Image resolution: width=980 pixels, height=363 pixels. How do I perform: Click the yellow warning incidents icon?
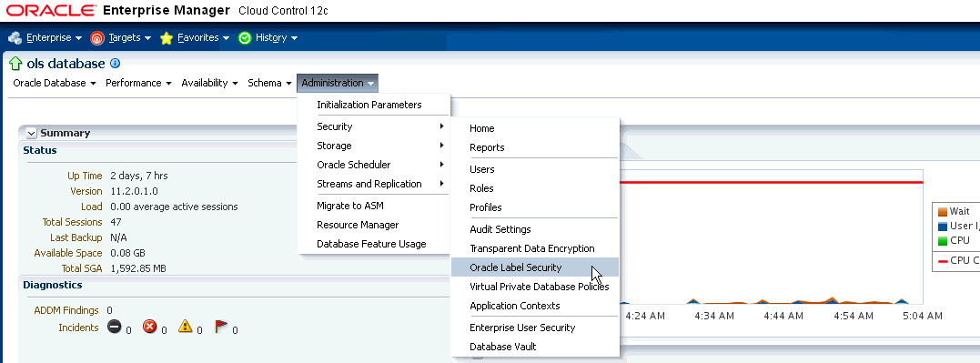pyautogui.click(x=185, y=326)
